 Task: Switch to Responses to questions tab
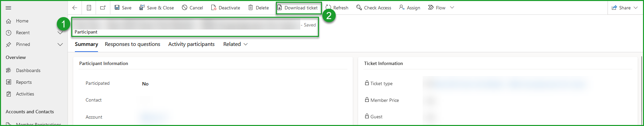pos(132,44)
